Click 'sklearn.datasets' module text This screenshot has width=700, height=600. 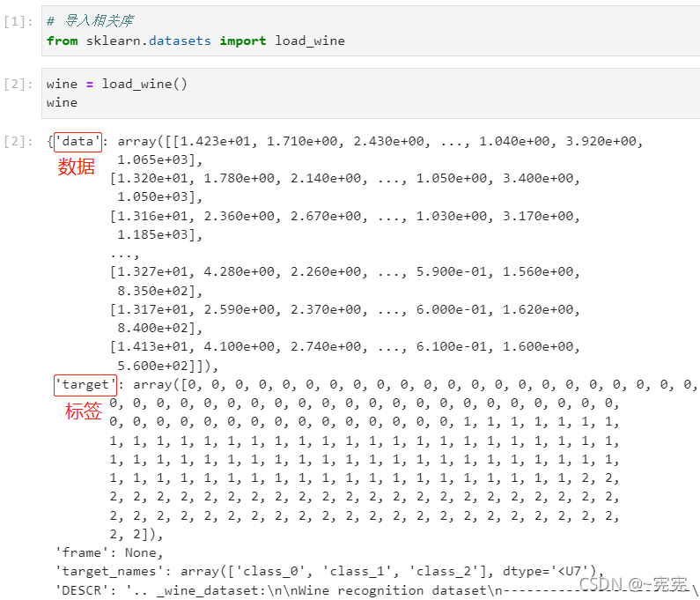pos(148,41)
